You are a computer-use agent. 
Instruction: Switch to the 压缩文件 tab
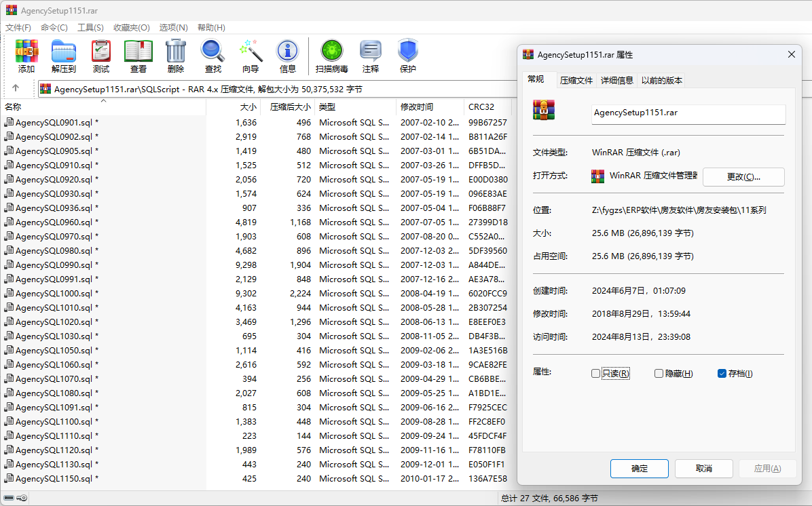tap(576, 80)
